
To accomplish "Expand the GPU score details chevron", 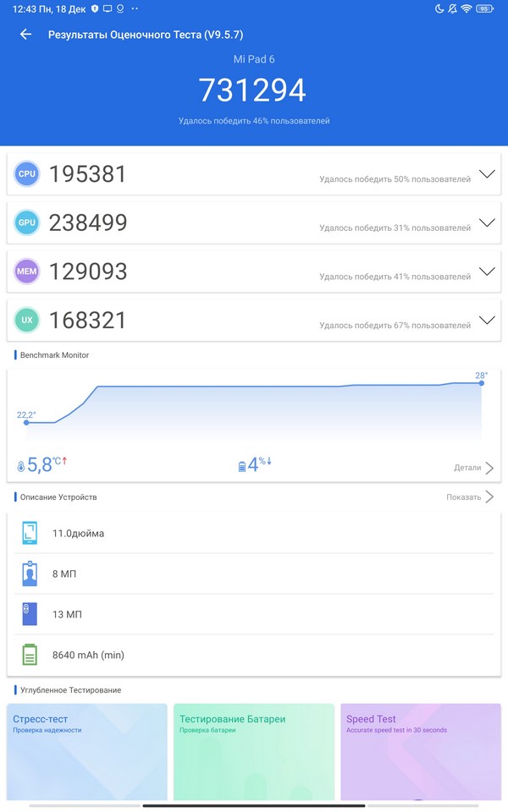I will pos(486,222).
